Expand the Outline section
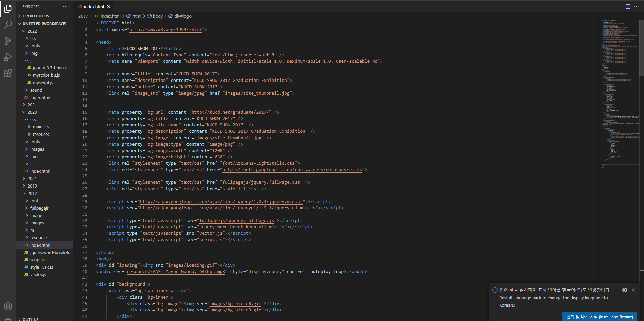644x321 pixels. [x=45, y=319]
